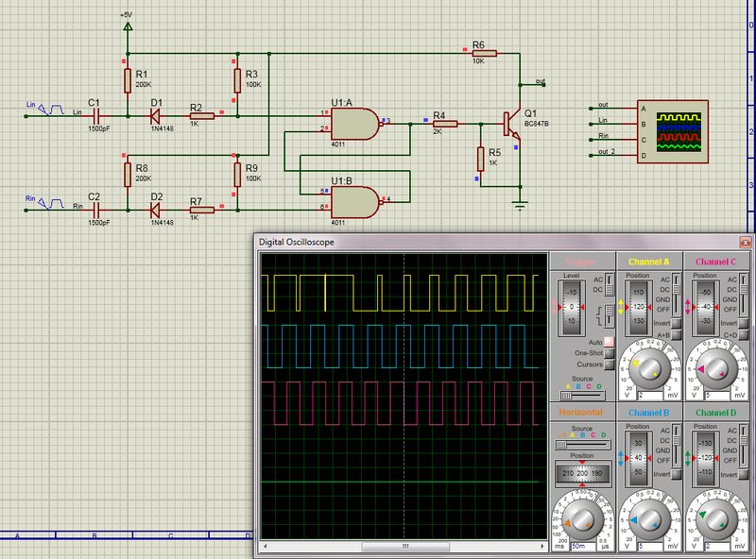Click capacitor C1 symbol
756x559 pixels.
[96, 116]
